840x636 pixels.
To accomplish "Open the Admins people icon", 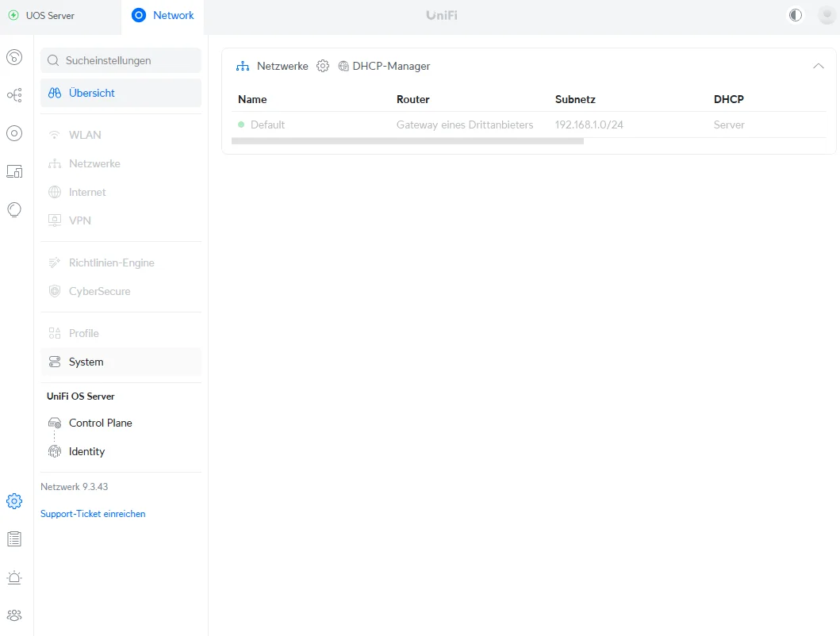I will click(14, 615).
